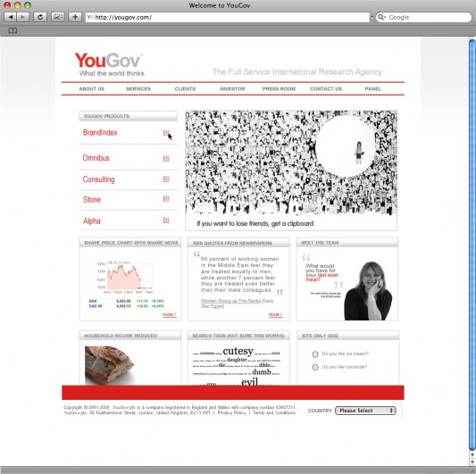
Task: Click the scrollbar down arrow
Action: pyautogui.click(x=472, y=462)
